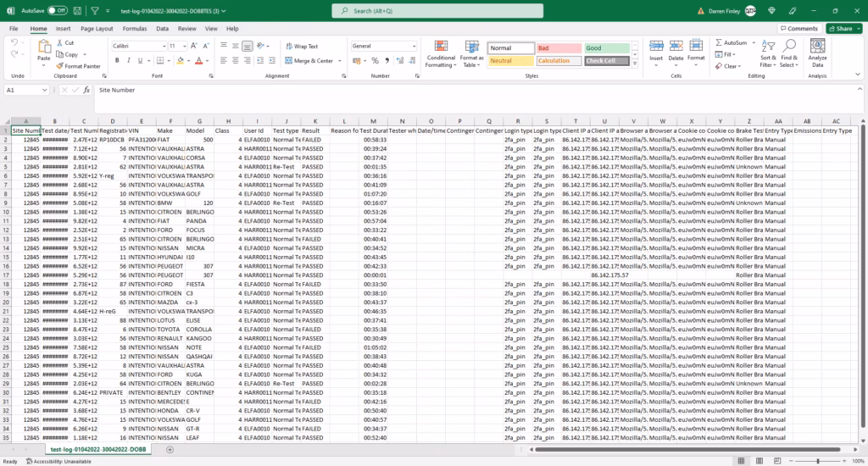This screenshot has width=868, height=466.
Task: Click the Analyze Data icon
Action: coord(817,54)
